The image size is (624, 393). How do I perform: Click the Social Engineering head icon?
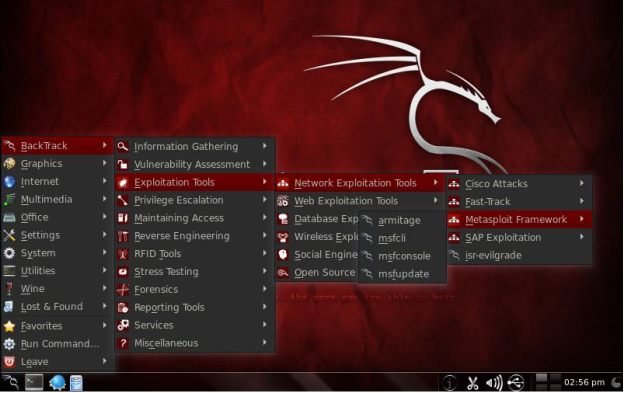click(x=283, y=255)
